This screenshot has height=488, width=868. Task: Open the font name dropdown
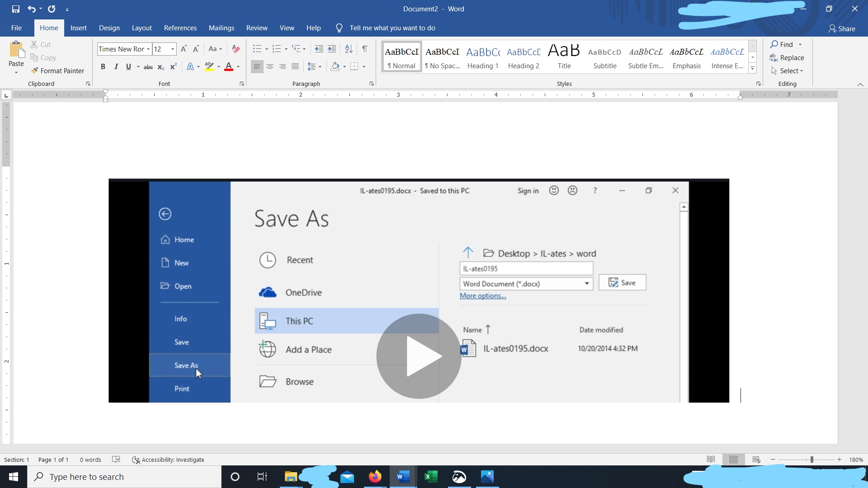[x=148, y=49]
